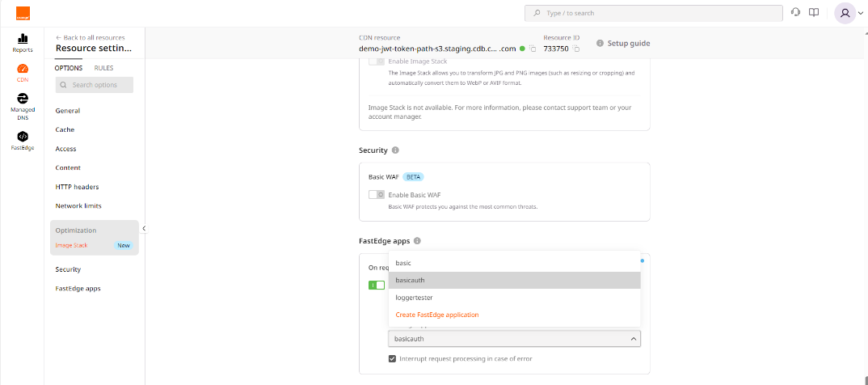
Task: Turn off the FastEdge on-request toggle
Action: [x=376, y=285]
